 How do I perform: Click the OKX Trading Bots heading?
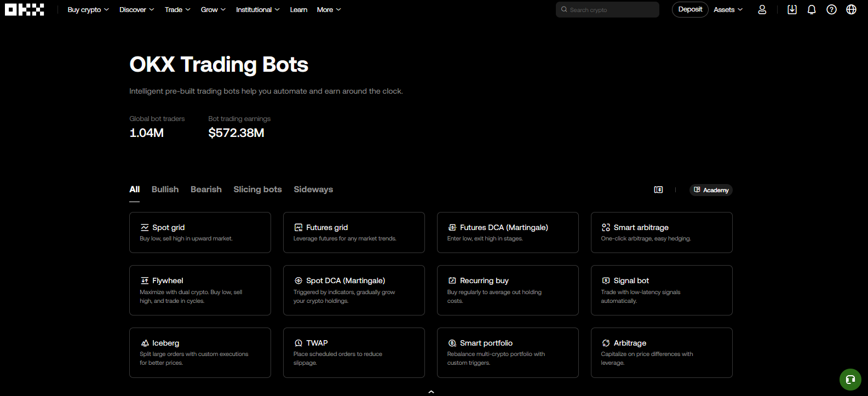point(219,65)
